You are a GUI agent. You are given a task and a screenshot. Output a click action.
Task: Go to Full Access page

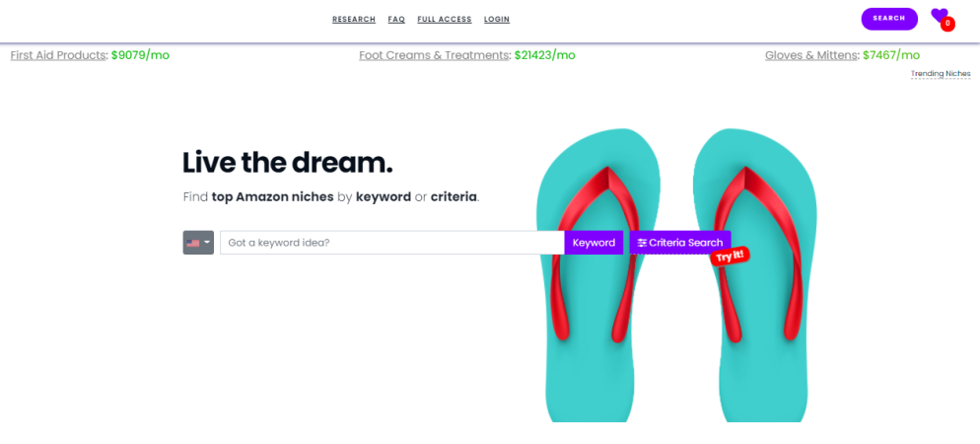[x=445, y=20]
